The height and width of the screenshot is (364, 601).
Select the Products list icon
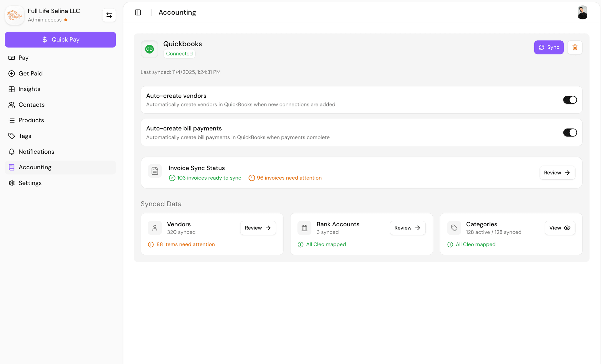point(12,120)
